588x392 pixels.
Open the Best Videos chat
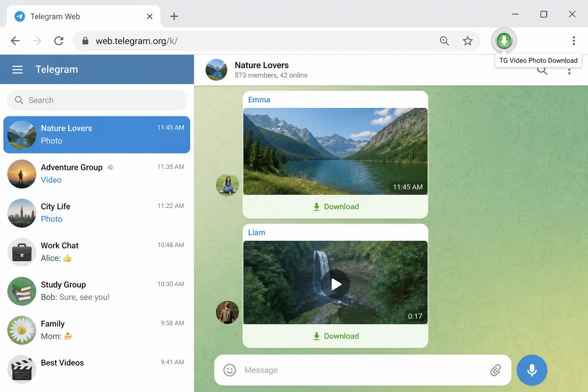97,369
